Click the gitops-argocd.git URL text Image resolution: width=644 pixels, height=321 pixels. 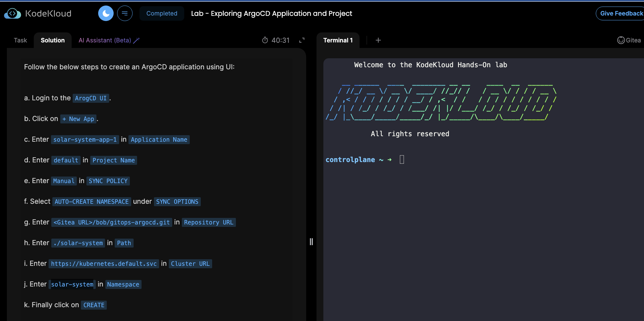pyautogui.click(x=112, y=222)
